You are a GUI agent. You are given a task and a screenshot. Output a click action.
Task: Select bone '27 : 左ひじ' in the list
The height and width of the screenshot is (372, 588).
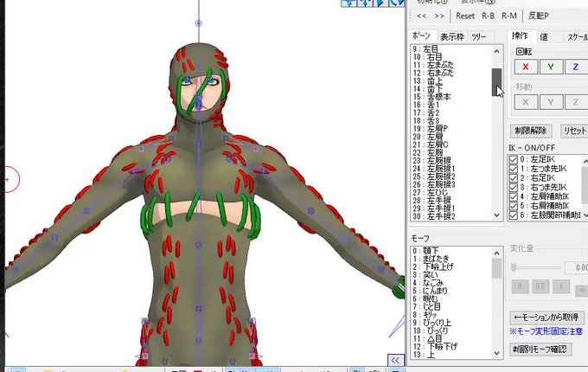pyautogui.click(x=430, y=192)
